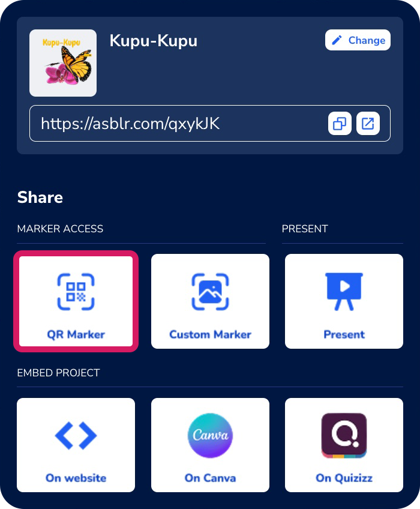Click the Change text label
Viewport: 420px width, 509px height.
(x=367, y=40)
